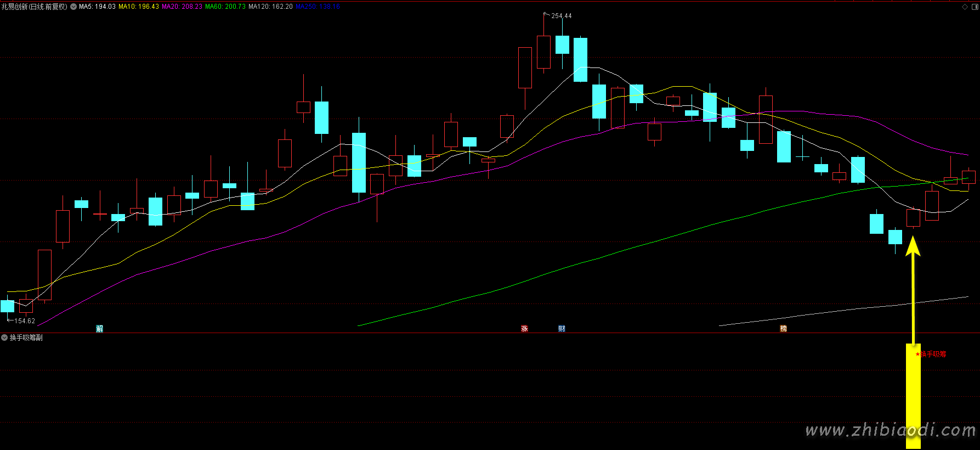Open the blue 财 event marker
This screenshot has height=450, width=980.
562,329
